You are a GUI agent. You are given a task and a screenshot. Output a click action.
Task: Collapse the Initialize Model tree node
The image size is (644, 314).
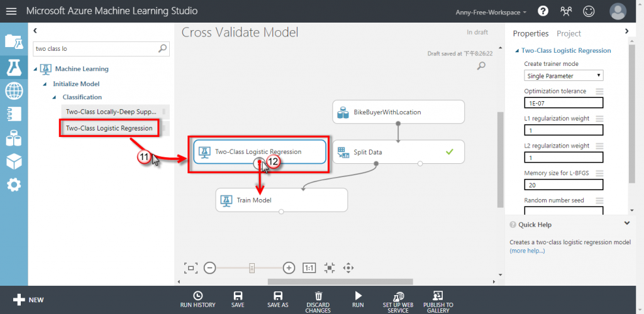[45, 84]
